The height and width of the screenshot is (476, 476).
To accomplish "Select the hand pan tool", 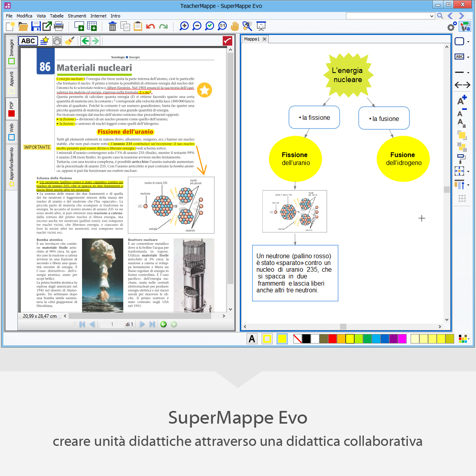I will click(235, 26).
